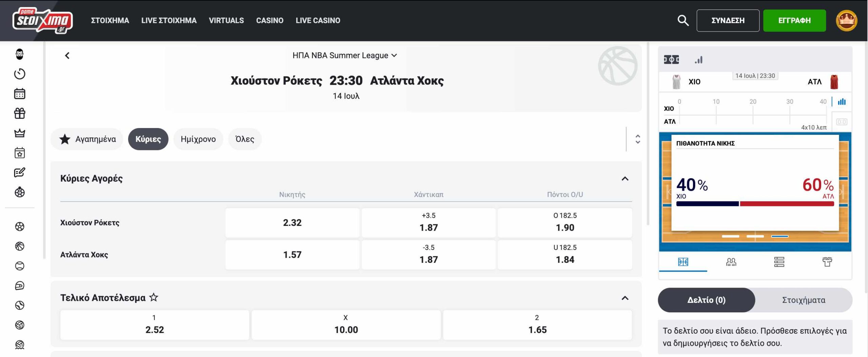Toggle Under 182.5 odds 1.84

click(565, 255)
